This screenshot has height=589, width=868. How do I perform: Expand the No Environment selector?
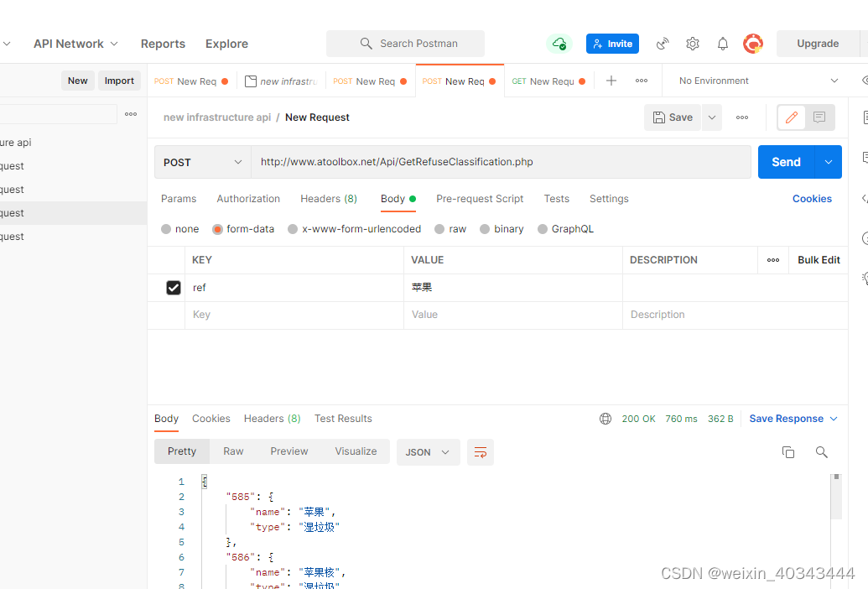[x=755, y=80]
